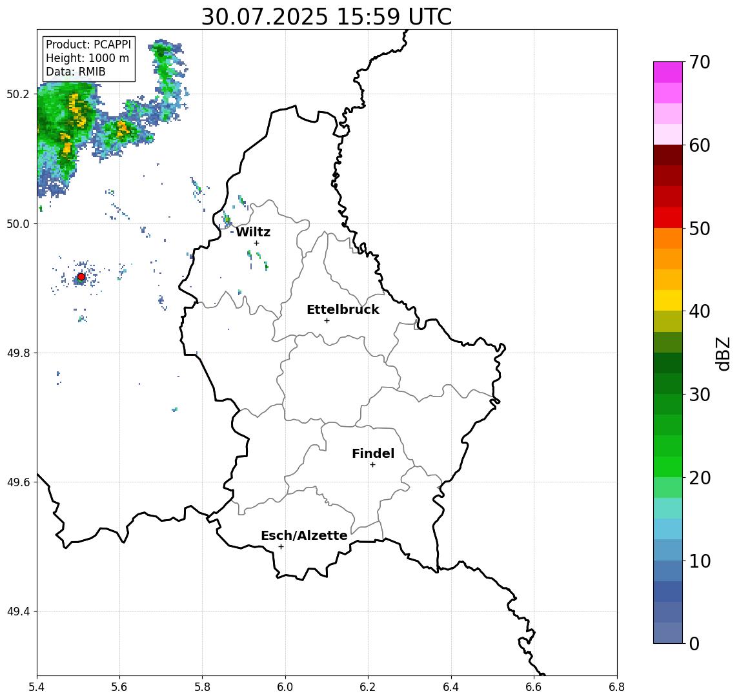
Task: Click the bright green swatch just above 20 dBZ
Action: point(668,466)
